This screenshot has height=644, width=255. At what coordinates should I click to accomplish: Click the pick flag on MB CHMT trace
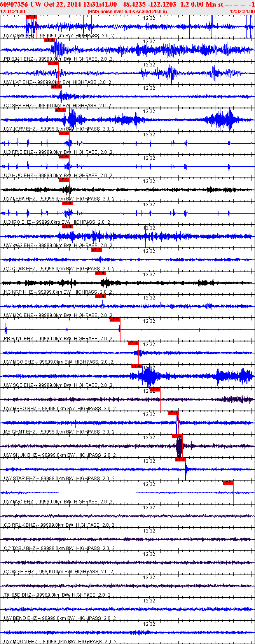click(173, 413)
